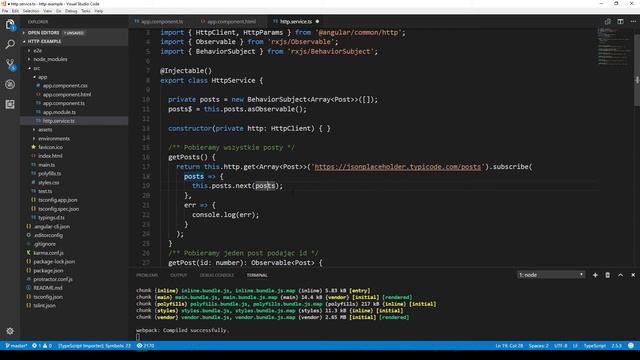Select the TERMINAL panel tab
The image size is (640, 360).
(x=257, y=275)
